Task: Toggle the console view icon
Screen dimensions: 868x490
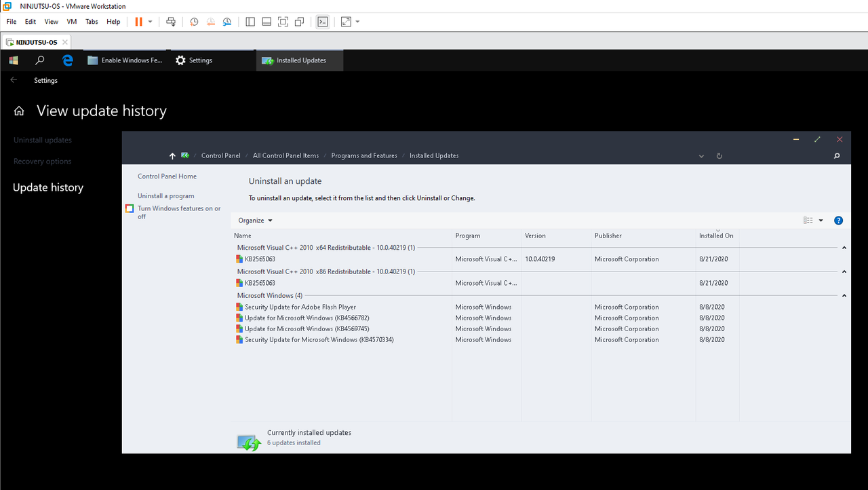Action: pyautogui.click(x=323, y=22)
